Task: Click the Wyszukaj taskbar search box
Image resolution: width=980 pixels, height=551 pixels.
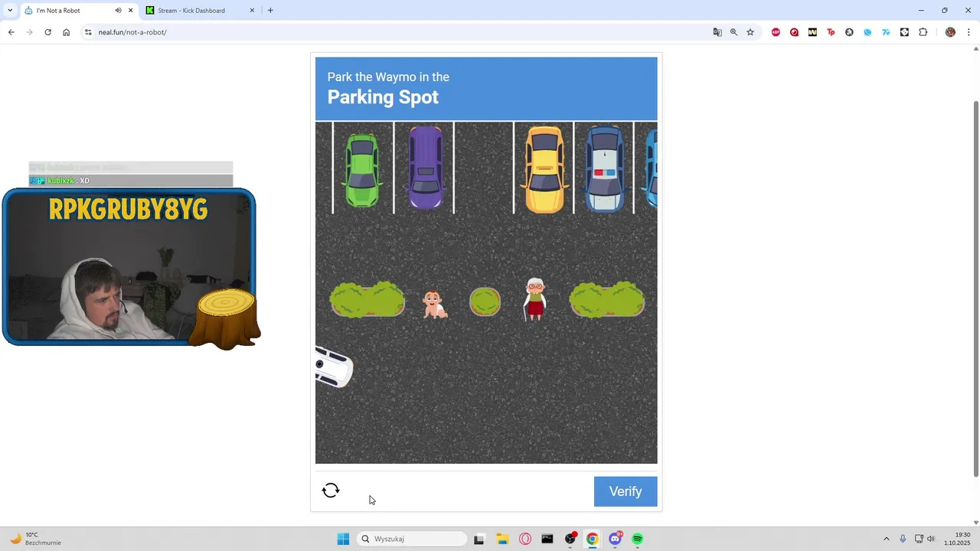Action: click(413, 539)
